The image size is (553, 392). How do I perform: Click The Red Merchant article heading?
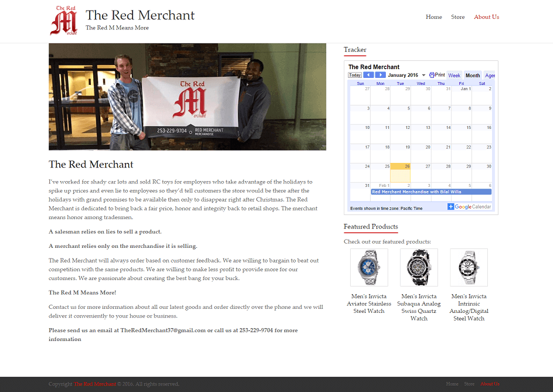click(x=91, y=165)
